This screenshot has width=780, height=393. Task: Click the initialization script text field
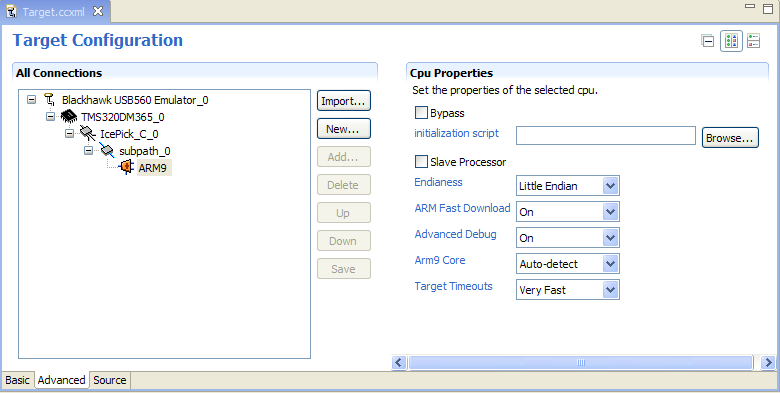pos(605,135)
